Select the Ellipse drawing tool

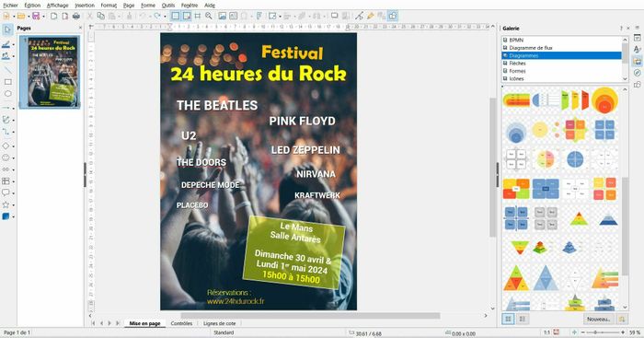tap(7, 94)
